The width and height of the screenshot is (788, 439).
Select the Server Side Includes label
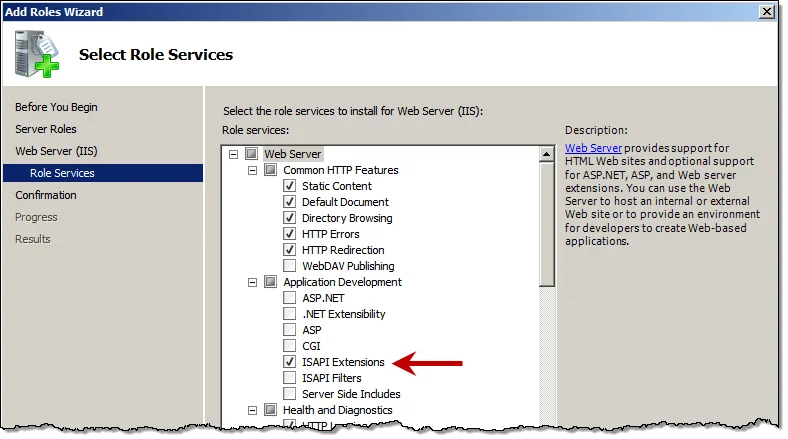click(x=351, y=394)
